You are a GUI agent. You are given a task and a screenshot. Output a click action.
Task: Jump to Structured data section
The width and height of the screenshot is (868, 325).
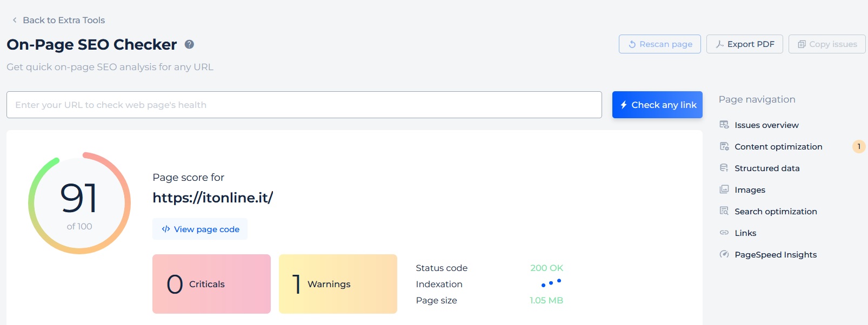click(767, 168)
